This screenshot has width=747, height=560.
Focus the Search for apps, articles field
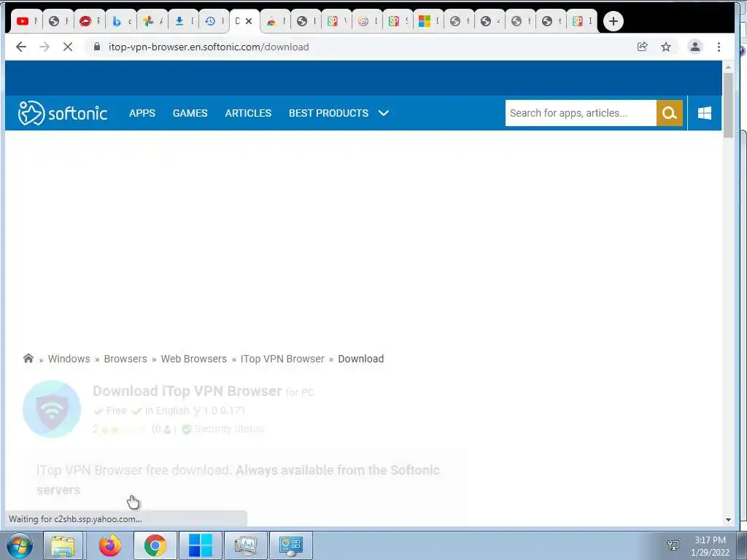[581, 113]
